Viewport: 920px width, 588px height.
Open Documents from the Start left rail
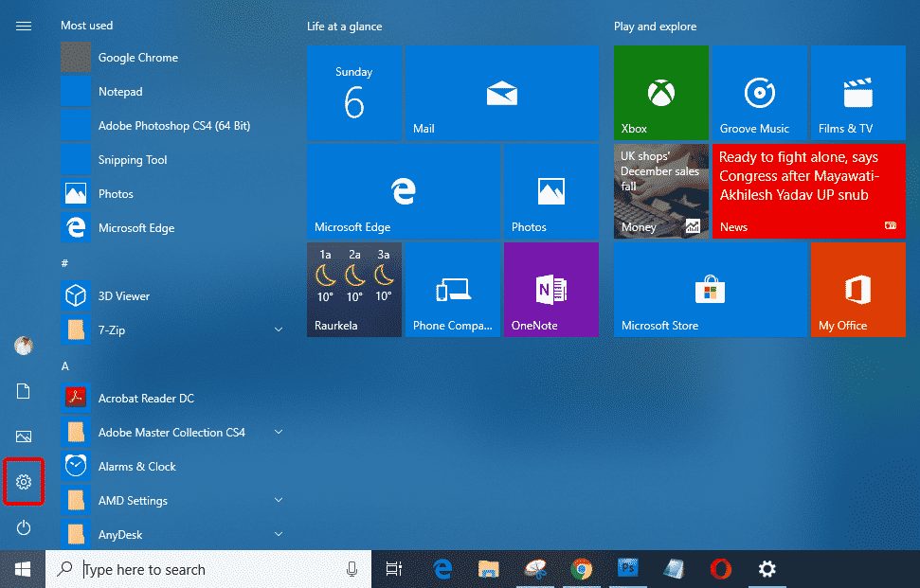[24, 391]
